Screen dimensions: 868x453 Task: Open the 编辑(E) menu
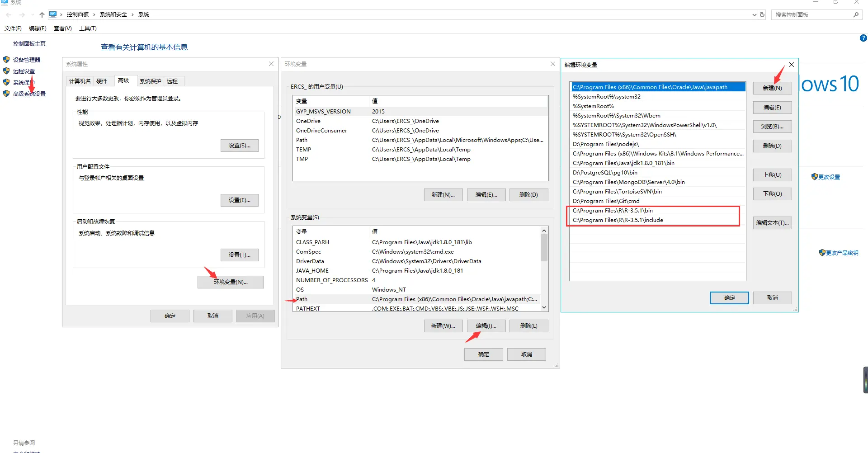tap(38, 28)
